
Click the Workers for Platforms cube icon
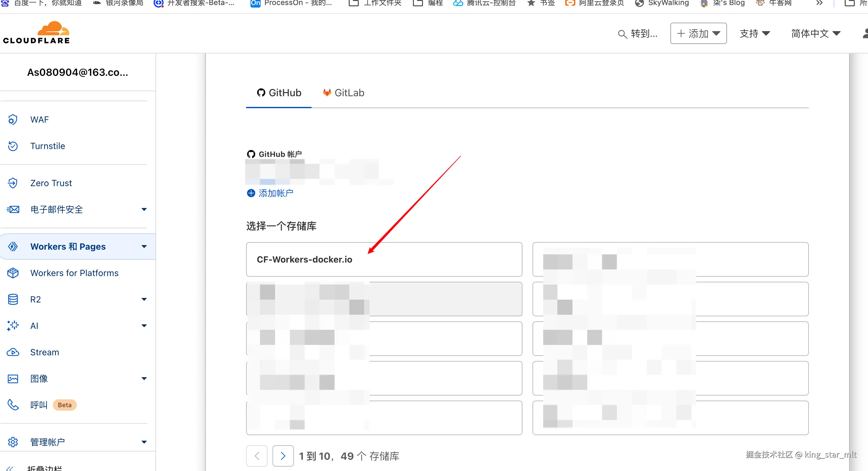13,273
